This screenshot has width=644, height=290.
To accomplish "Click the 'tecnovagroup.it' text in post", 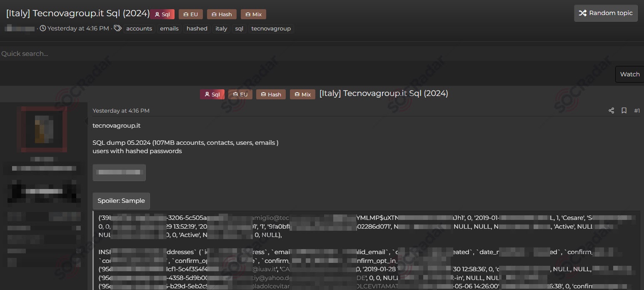I will tap(117, 125).
